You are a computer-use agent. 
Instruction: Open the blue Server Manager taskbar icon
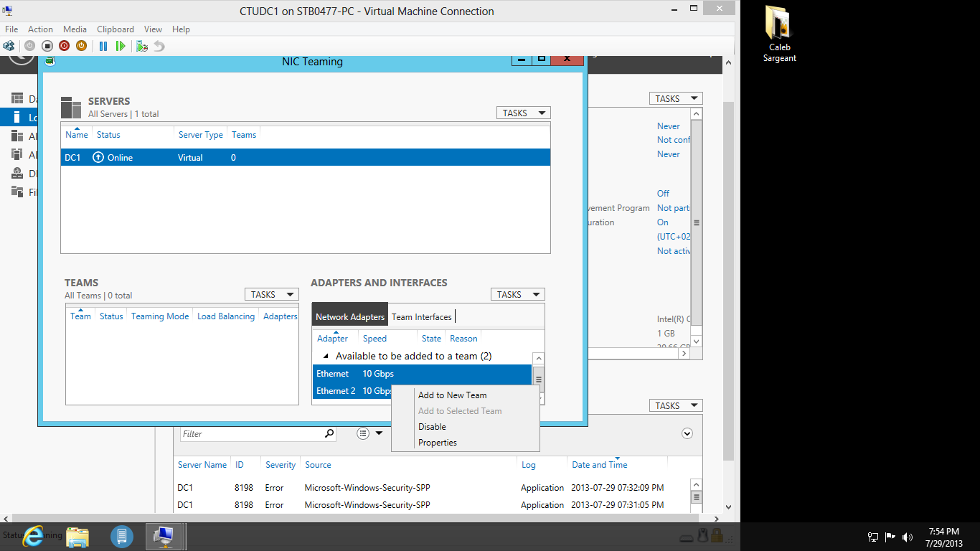122,536
